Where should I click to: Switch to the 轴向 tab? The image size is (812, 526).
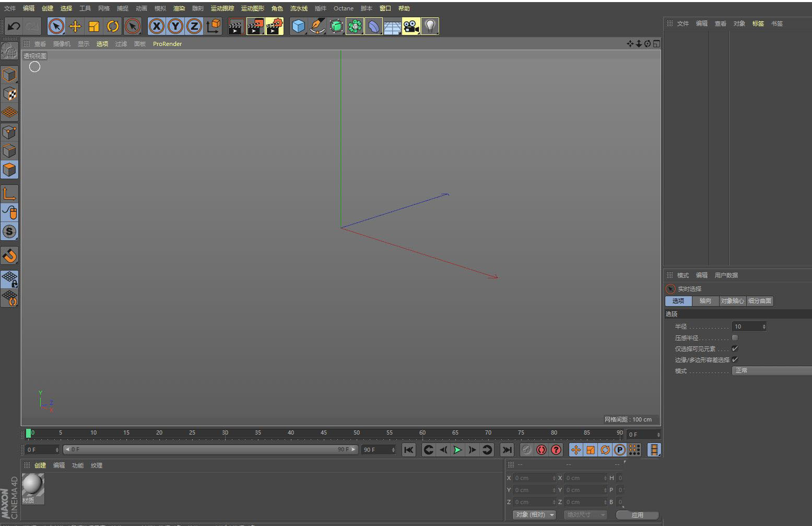click(705, 301)
